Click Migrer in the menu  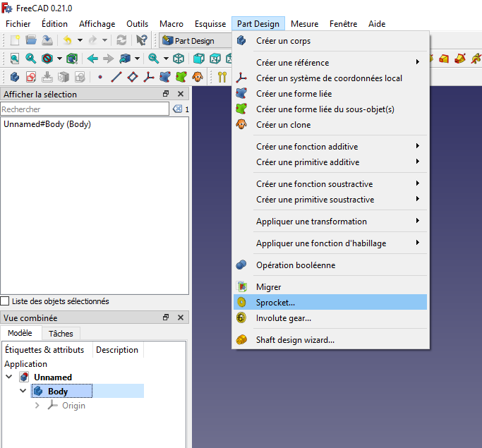330,286
